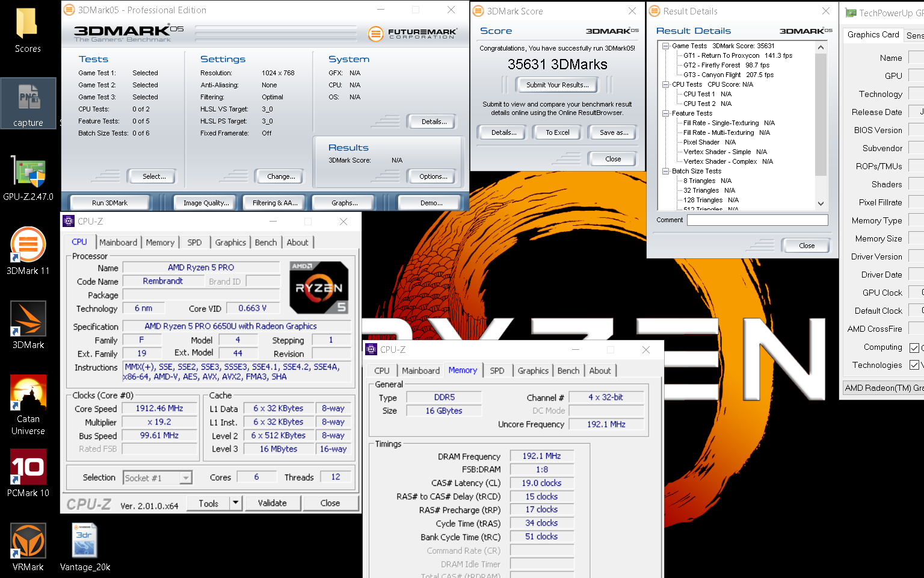
Task: Click Details button in 3DMark Score window
Action: coord(504,132)
